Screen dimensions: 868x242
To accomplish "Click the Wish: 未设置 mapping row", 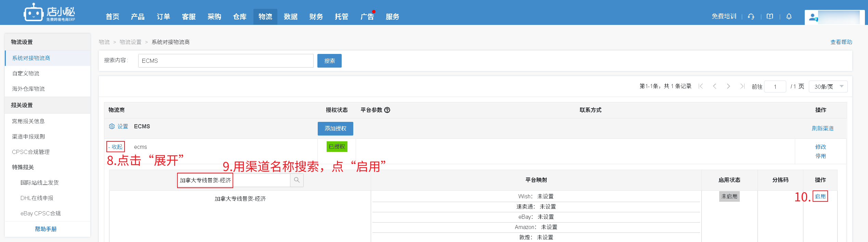I will (536, 196).
